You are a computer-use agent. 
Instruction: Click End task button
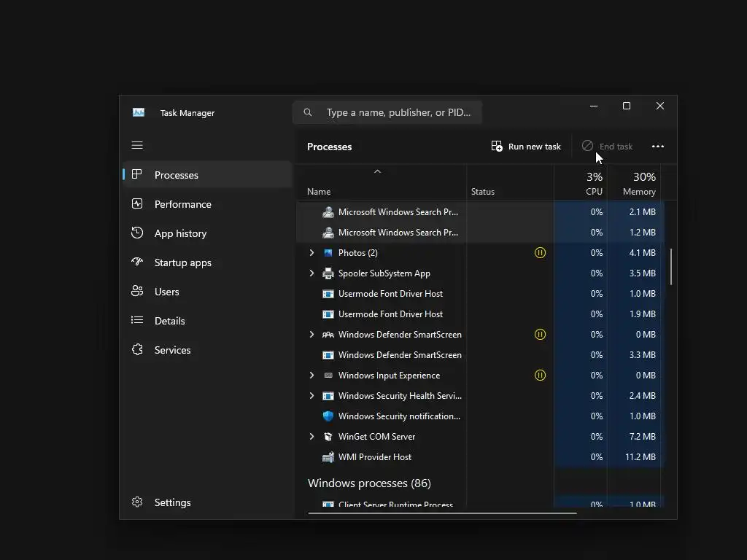coord(608,146)
